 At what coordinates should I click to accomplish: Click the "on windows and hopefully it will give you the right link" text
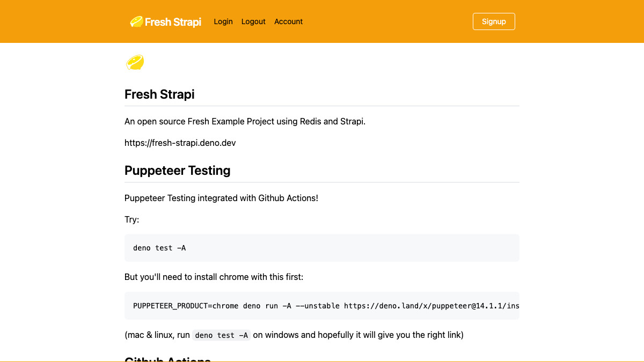pyautogui.click(x=358, y=335)
